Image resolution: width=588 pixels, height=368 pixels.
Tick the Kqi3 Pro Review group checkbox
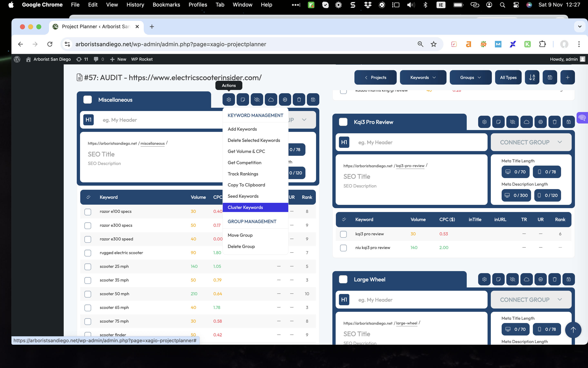343,122
